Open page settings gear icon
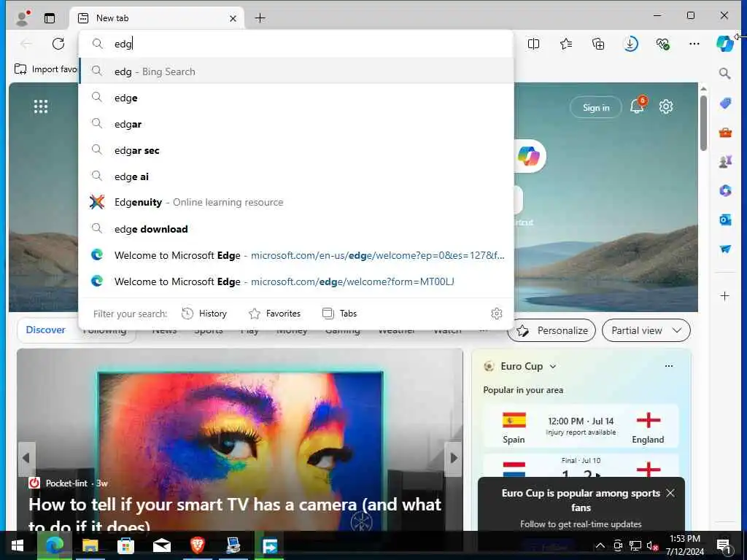Screen dimensions: 747x560 (666, 106)
